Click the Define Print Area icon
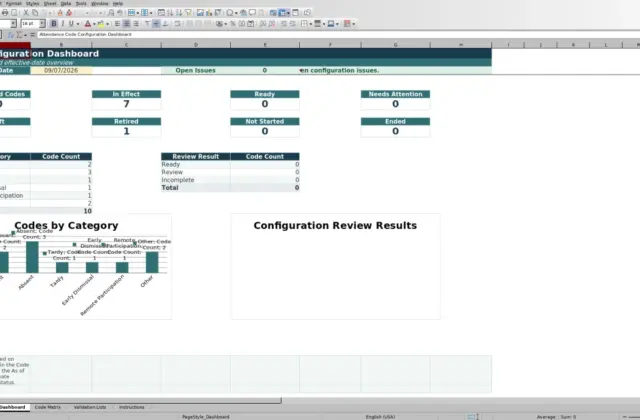This screenshot has width=640, height=420. [x=273, y=13]
